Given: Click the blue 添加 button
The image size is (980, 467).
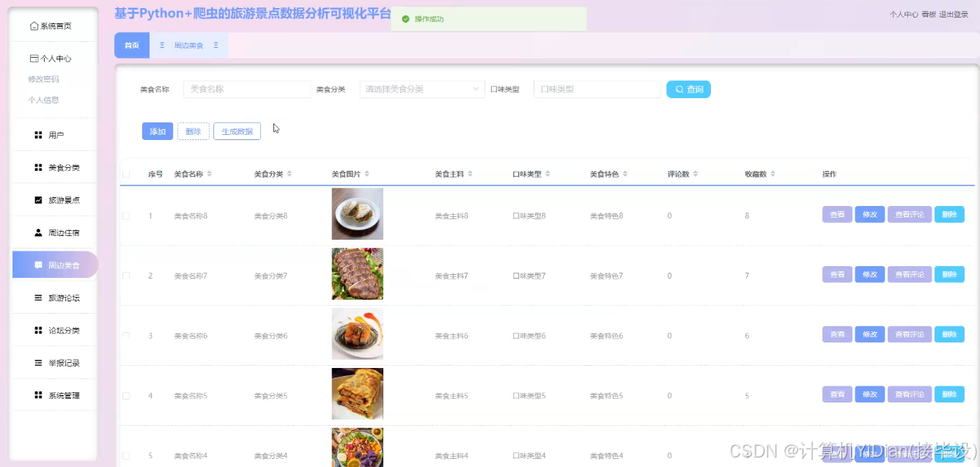Looking at the screenshot, I should [x=158, y=131].
